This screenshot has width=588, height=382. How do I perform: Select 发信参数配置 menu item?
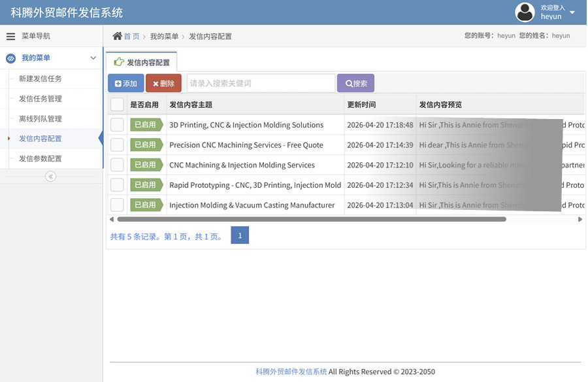pyautogui.click(x=41, y=158)
